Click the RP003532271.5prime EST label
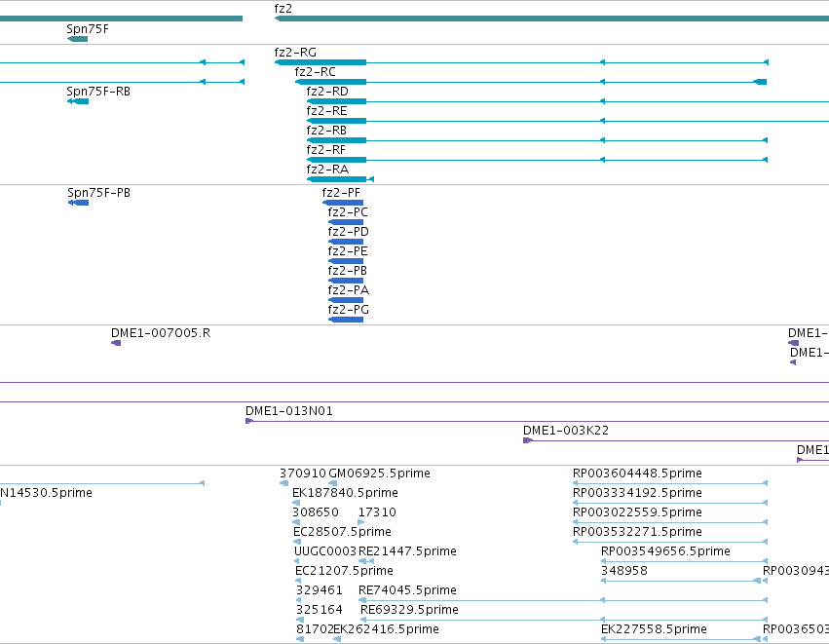 click(638, 532)
